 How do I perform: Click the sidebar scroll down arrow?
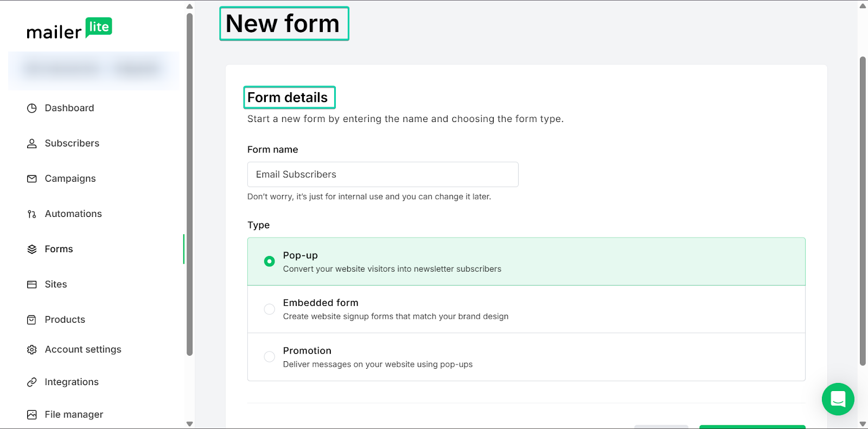coord(189,424)
